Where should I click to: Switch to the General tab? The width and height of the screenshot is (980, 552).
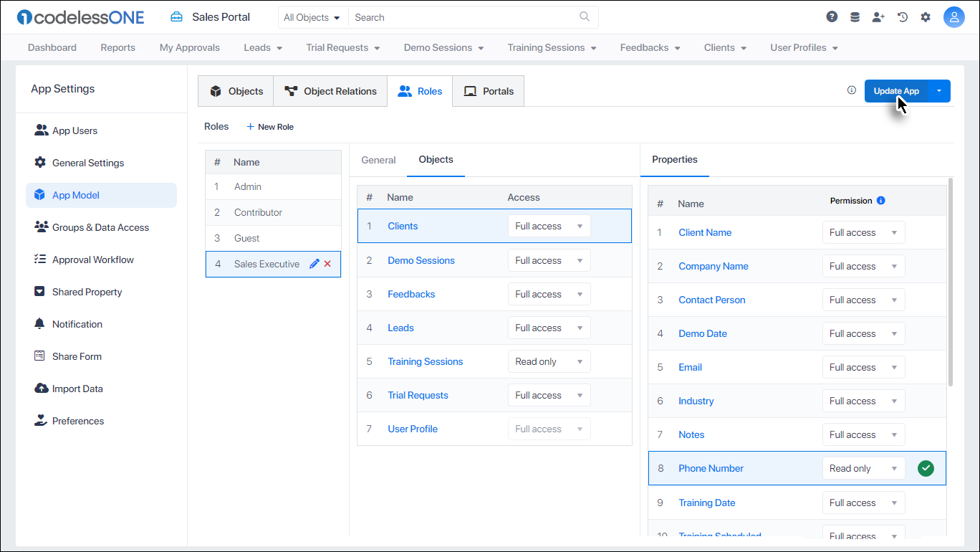[378, 160]
